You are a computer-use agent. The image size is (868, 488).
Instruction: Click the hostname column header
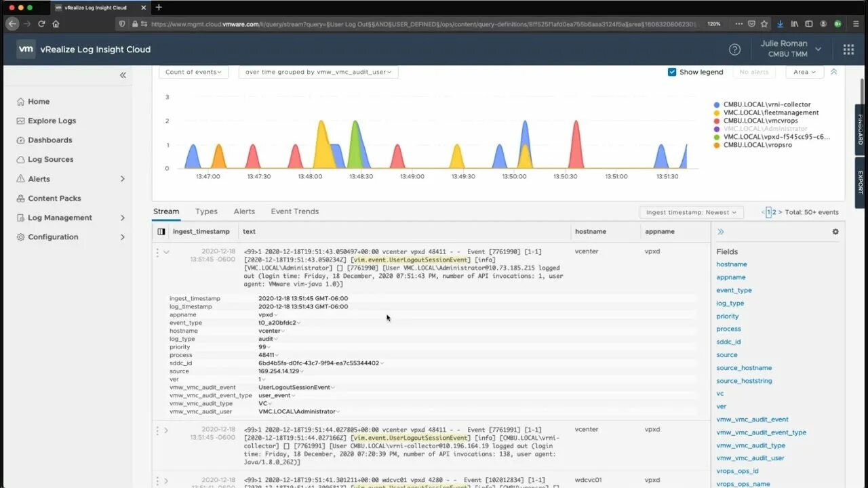click(x=591, y=231)
